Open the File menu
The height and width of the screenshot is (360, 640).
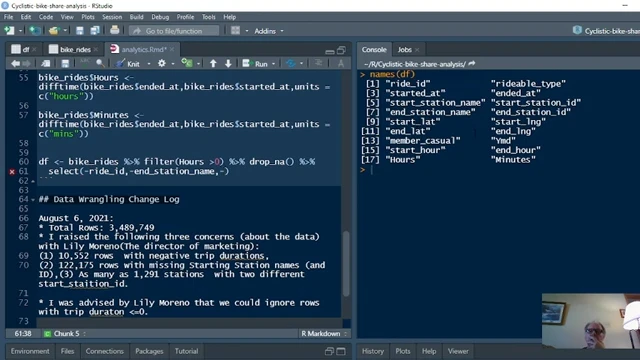(x=9, y=17)
